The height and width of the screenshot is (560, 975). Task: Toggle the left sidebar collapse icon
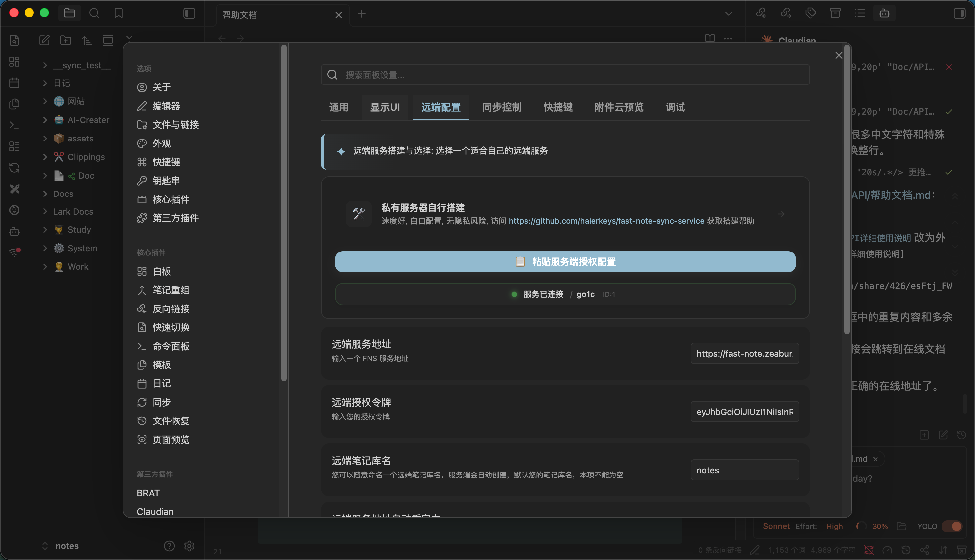(189, 13)
